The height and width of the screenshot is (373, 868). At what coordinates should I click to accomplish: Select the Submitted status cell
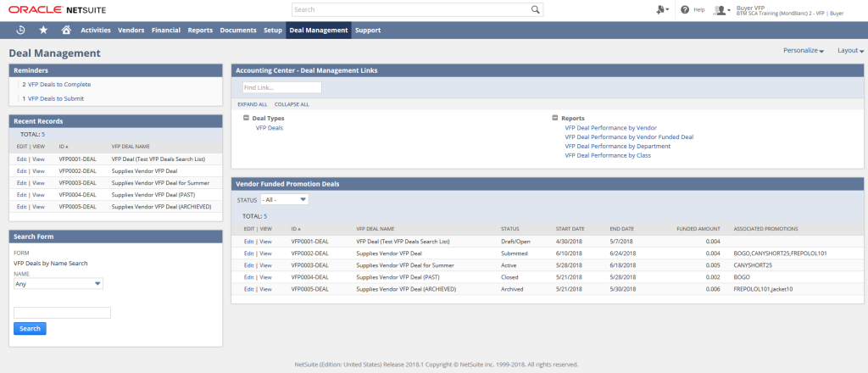coord(515,253)
